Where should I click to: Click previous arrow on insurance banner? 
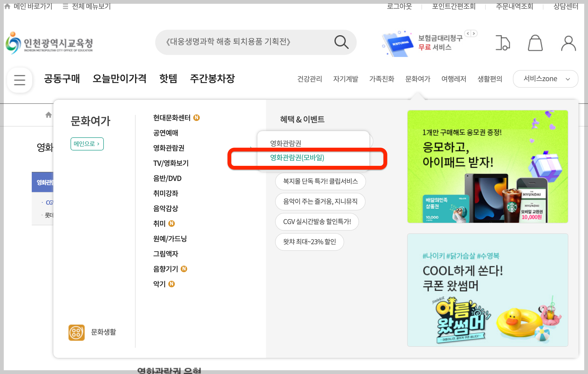(468, 33)
